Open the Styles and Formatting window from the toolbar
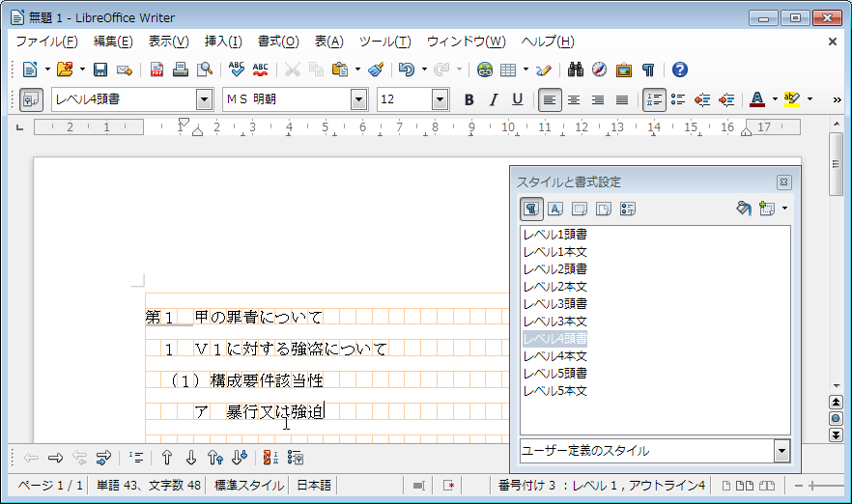 point(31,100)
